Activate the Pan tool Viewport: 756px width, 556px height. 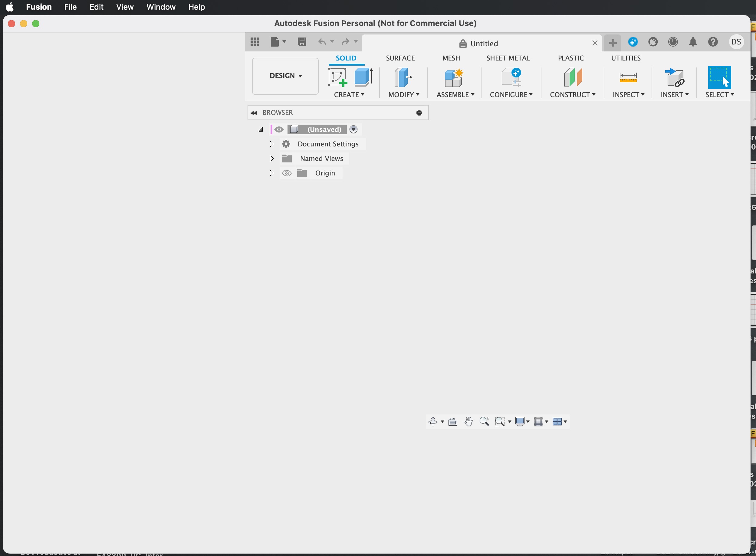(x=468, y=421)
